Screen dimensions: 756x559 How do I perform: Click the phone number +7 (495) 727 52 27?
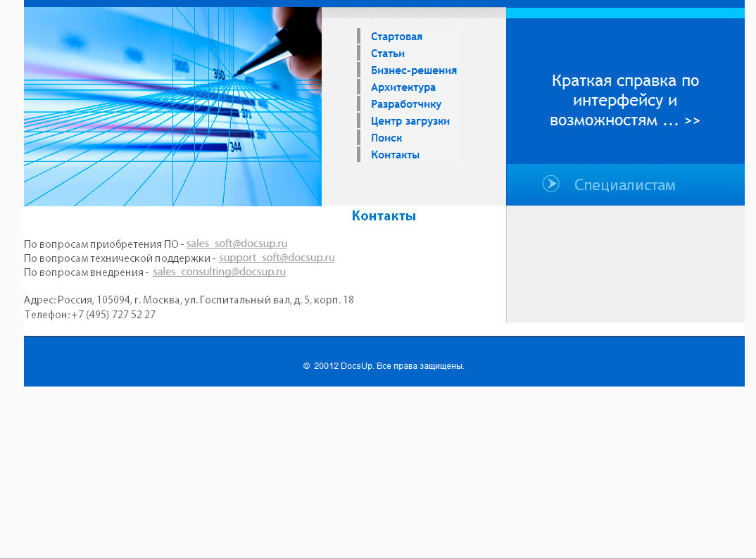[113, 315]
